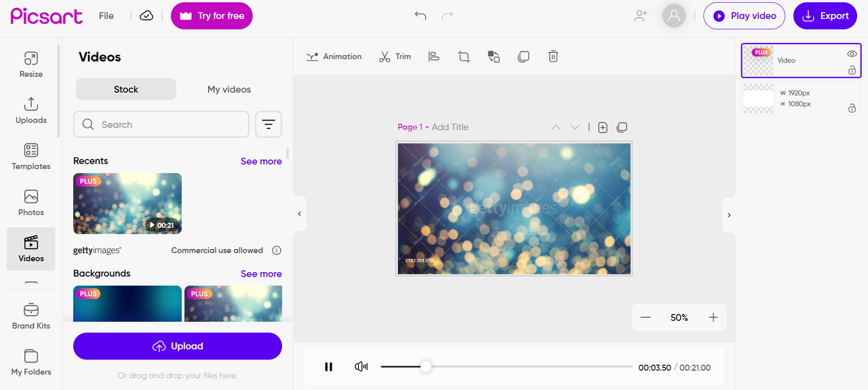This screenshot has height=390, width=868.
Task: Click the Export button
Action: [x=825, y=16]
